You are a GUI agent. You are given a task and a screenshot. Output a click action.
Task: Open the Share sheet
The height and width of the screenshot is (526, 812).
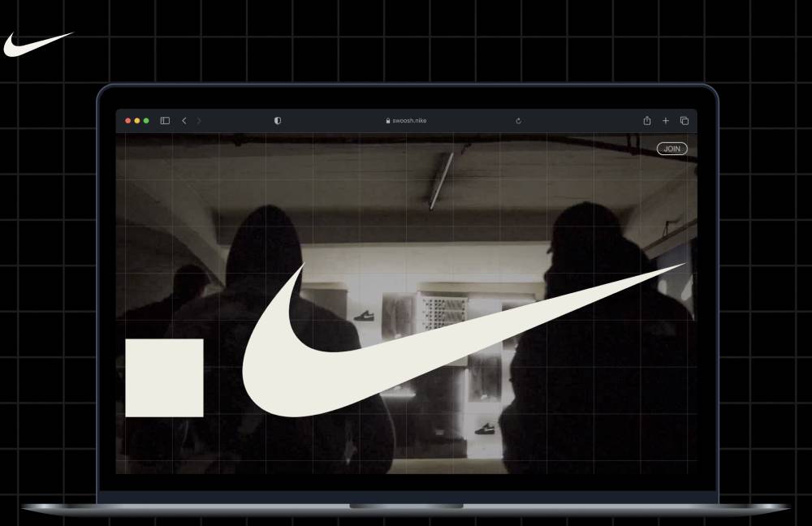[x=646, y=120]
